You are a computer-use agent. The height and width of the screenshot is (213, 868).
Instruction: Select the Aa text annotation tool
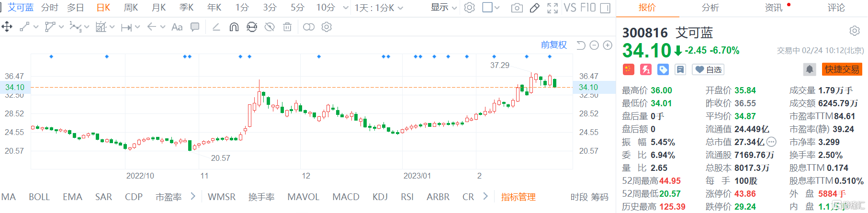[x=177, y=27]
